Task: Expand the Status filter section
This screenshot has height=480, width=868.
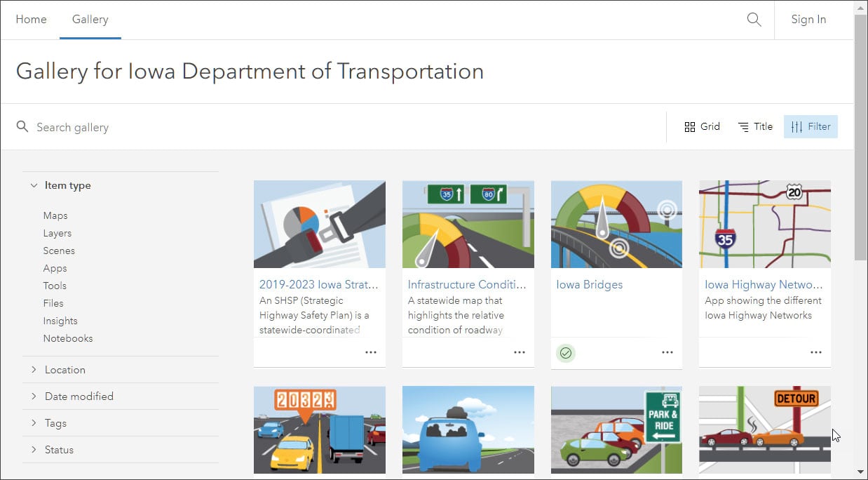Action: 121,450
